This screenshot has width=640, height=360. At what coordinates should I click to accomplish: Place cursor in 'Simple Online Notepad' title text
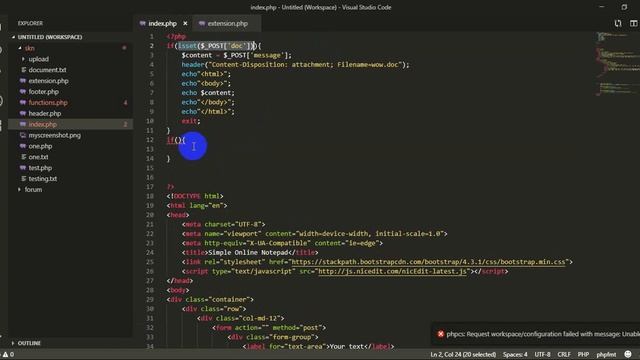[x=248, y=253]
